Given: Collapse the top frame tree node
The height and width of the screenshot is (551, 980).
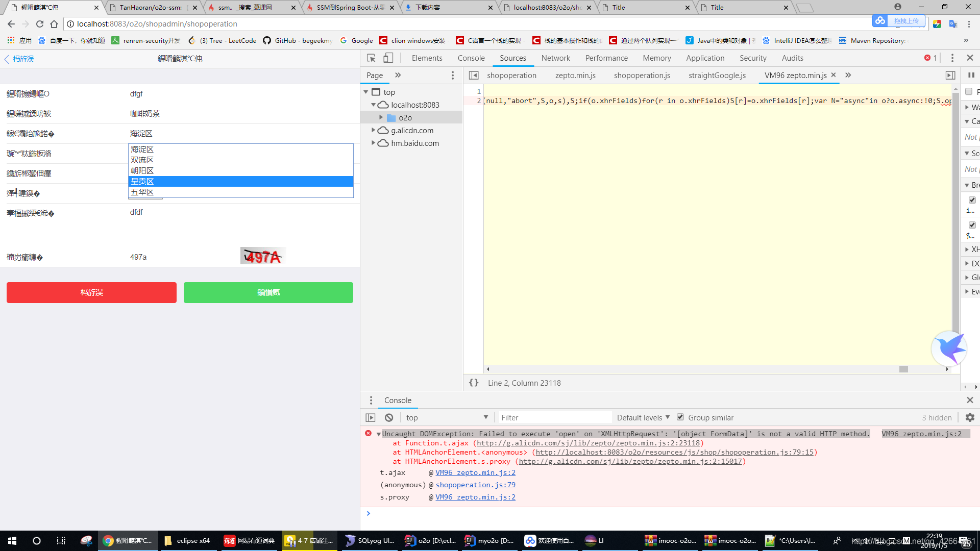Looking at the screenshot, I should click(366, 92).
